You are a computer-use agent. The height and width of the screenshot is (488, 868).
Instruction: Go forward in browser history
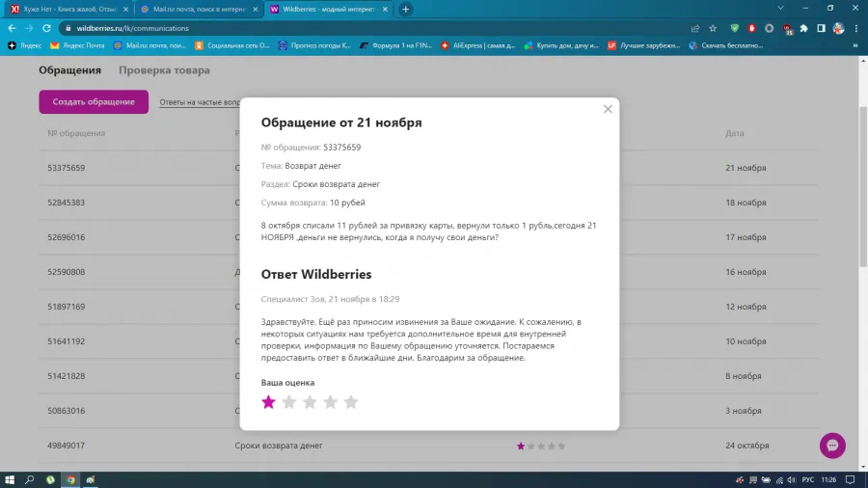click(x=29, y=28)
